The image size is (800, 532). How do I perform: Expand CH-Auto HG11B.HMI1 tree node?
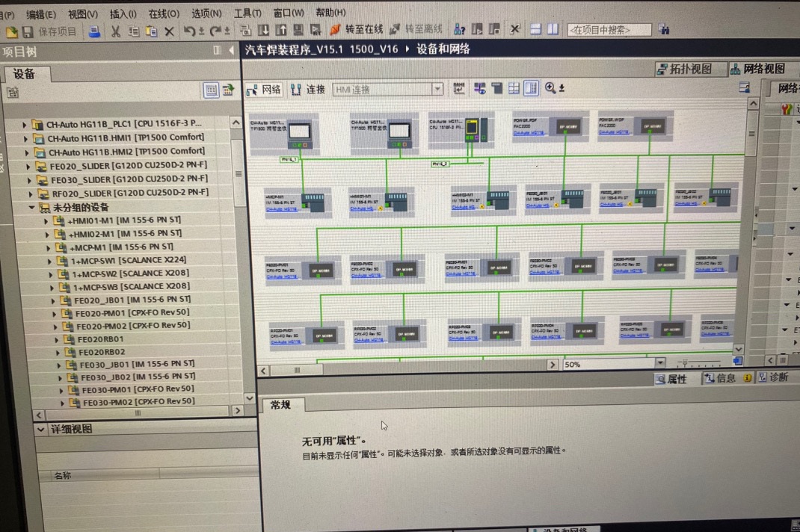[25, 138]
